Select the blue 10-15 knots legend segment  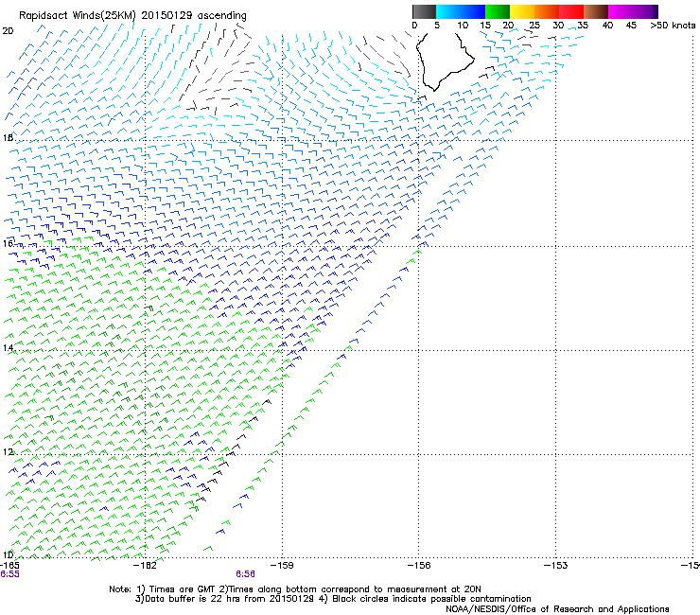[473, 11]
